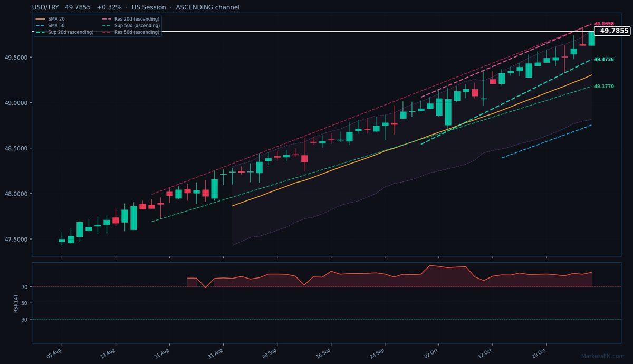Click the 20 Oct date label
Screen dimensions: 633x364
pos(540,353)
